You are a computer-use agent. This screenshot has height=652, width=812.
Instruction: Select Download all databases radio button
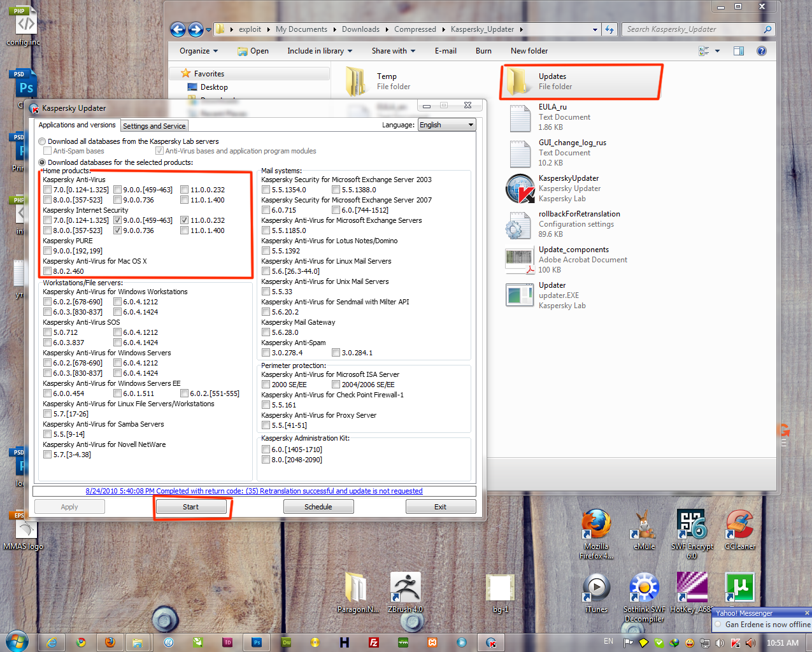(x=42, y=141)
